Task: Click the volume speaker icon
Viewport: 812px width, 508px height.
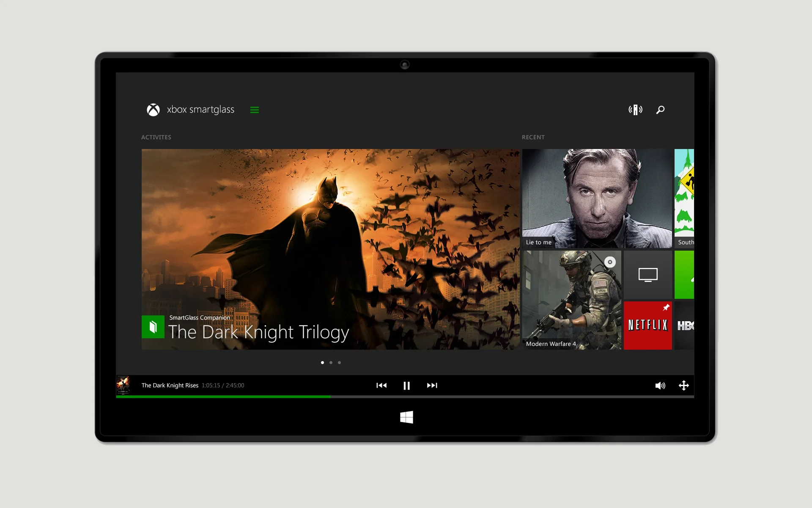Action: [660, 386]
